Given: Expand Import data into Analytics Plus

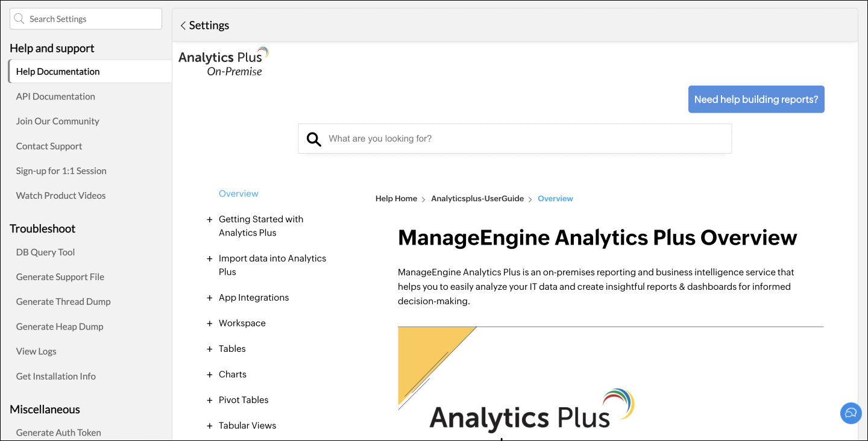Looking at the screenshot, I should click(210, 259).
